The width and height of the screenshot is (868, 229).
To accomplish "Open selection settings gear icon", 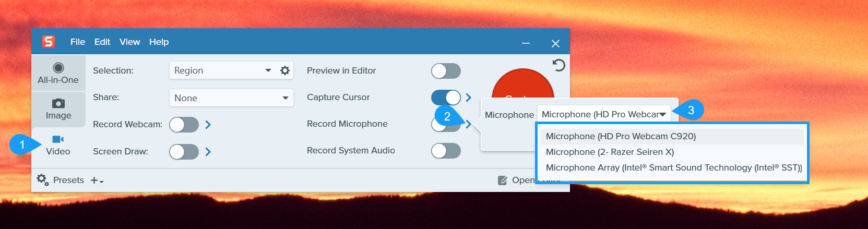I will point(285,70).
